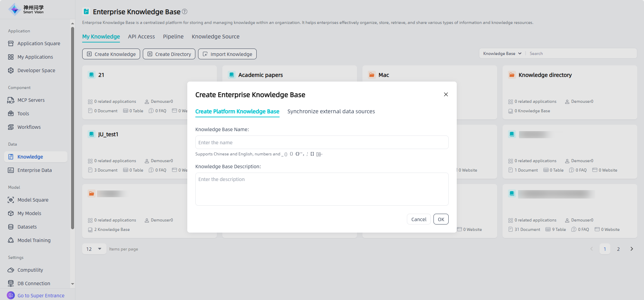Open the Workflows icon in sidebar
644x300 pixels.
(x=11, y=127)
